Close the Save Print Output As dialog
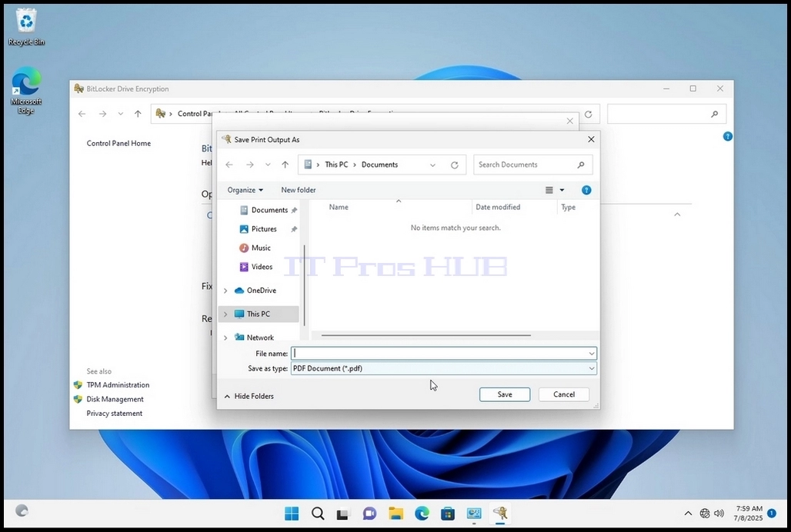This screenshot has height=532, width=791. click(591, 140)
